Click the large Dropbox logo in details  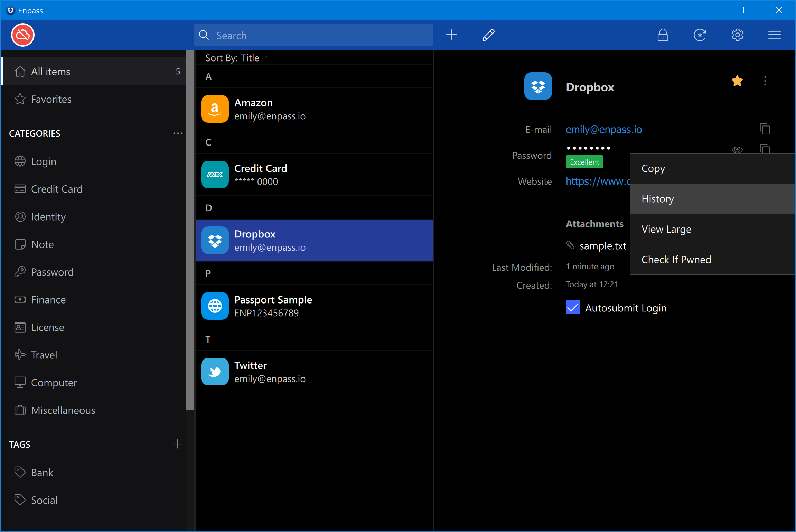click(x=538, y=86)
